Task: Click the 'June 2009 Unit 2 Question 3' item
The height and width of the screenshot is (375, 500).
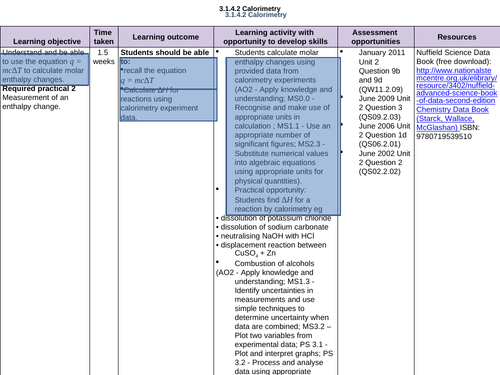Action: (384, 108)
